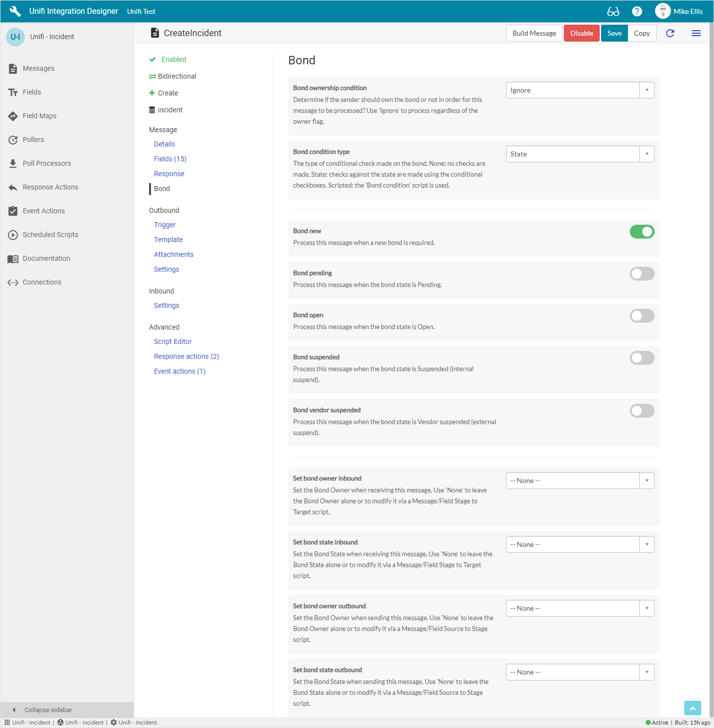
Task: Go to Response Actions in the sidebar
Action: (x=51, y=187)
